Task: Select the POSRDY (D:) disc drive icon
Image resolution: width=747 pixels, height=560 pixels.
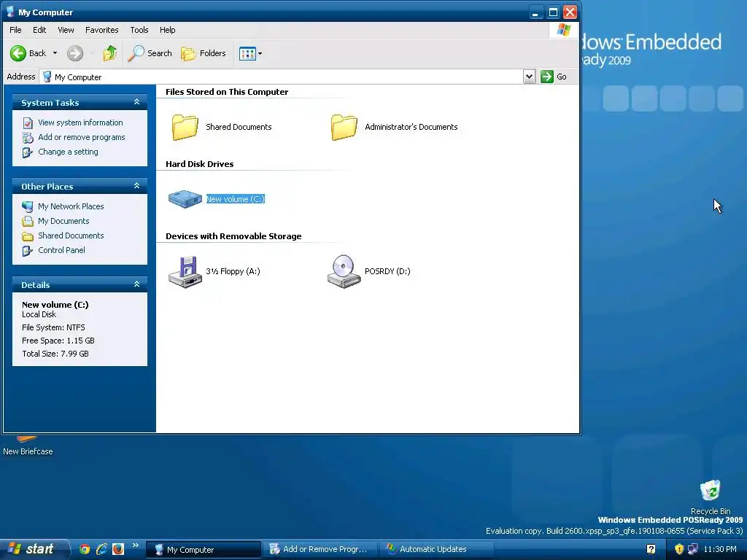Action: coord(344,271)
